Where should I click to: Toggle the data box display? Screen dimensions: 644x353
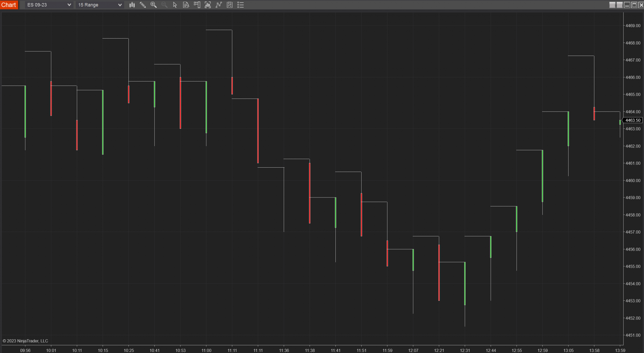coord(186,5)
